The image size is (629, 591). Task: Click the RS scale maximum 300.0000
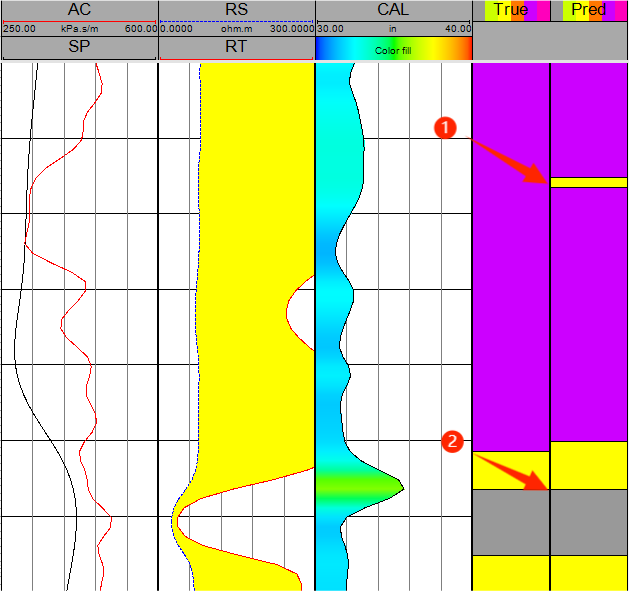pos(291,28)
